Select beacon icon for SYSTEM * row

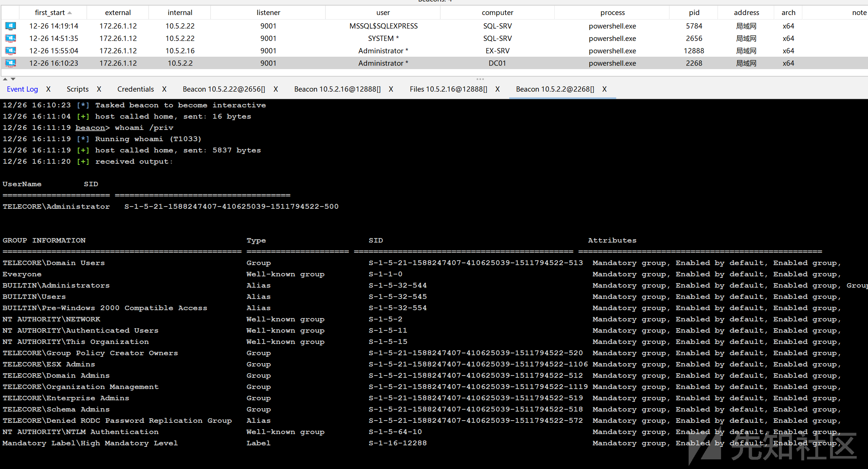click(11, 38)
